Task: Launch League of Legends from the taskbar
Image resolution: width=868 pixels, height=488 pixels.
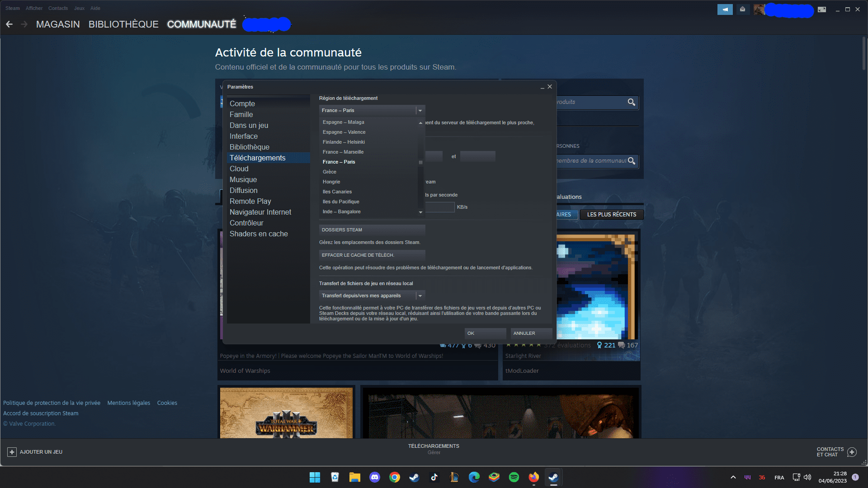Action: click(454, 477)
